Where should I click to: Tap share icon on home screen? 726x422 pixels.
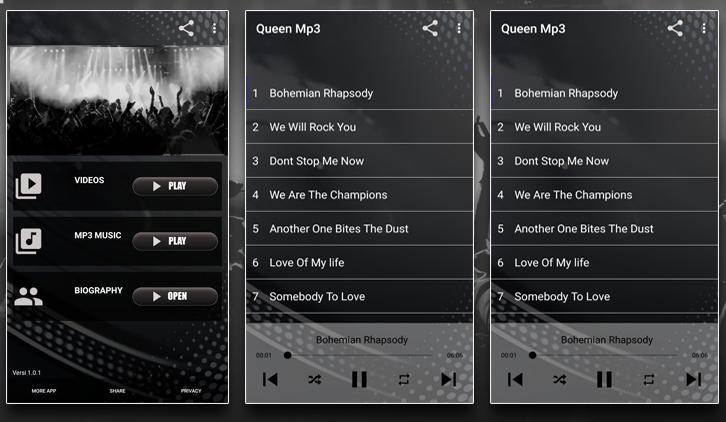point(186,28)
